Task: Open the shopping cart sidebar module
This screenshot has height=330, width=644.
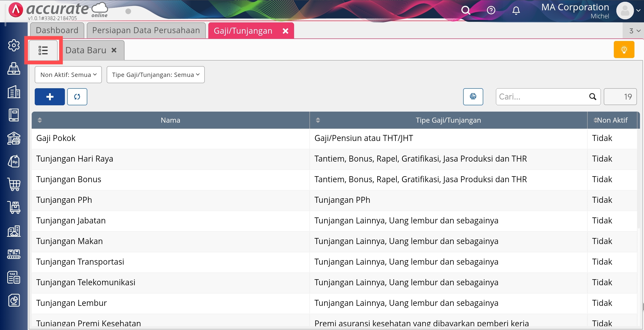Action: 14,185
